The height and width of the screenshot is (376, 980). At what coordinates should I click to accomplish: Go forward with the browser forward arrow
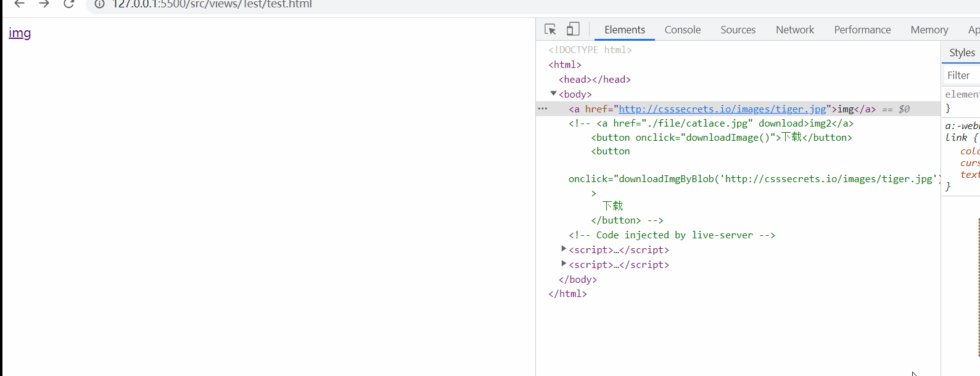click(x=44, y=4)
